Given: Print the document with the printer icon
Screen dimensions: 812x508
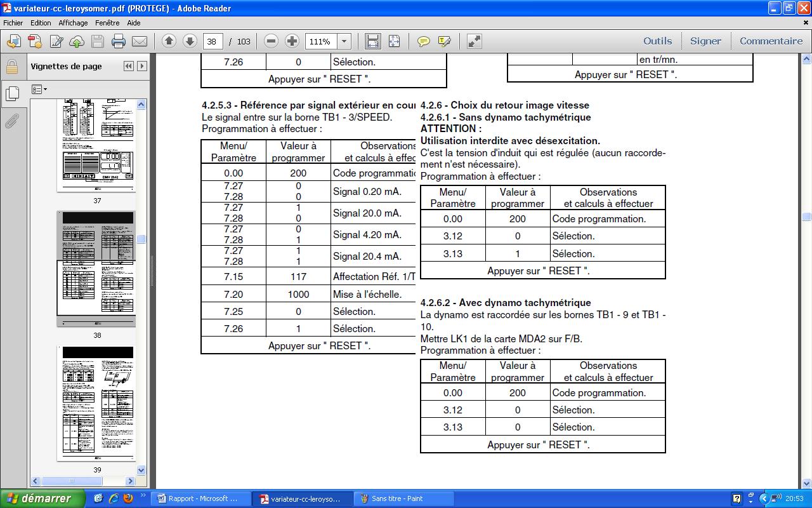Looking at the screenshot, I should (x=119, y=42).
